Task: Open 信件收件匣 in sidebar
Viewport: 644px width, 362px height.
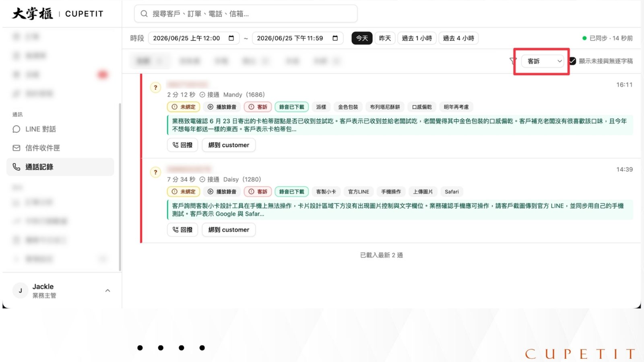Action: point(60,148)
